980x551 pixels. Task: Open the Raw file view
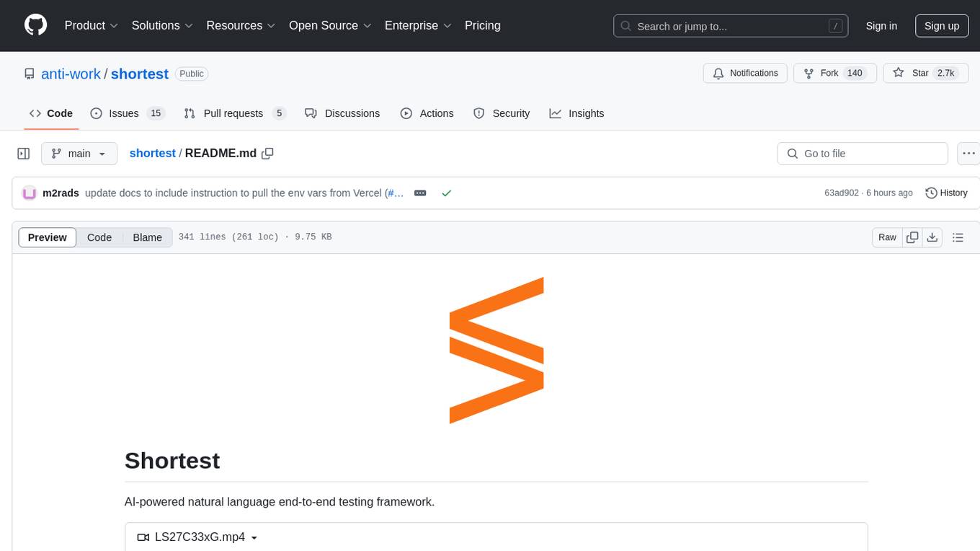pos(887,237)
